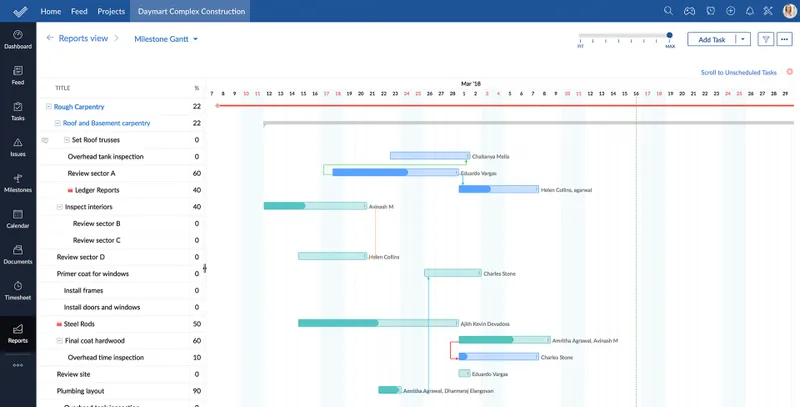This screenshot has width=800, height=407.
Task: Show more sidebar modules via ellipsis
Action: tap(18, 365)
